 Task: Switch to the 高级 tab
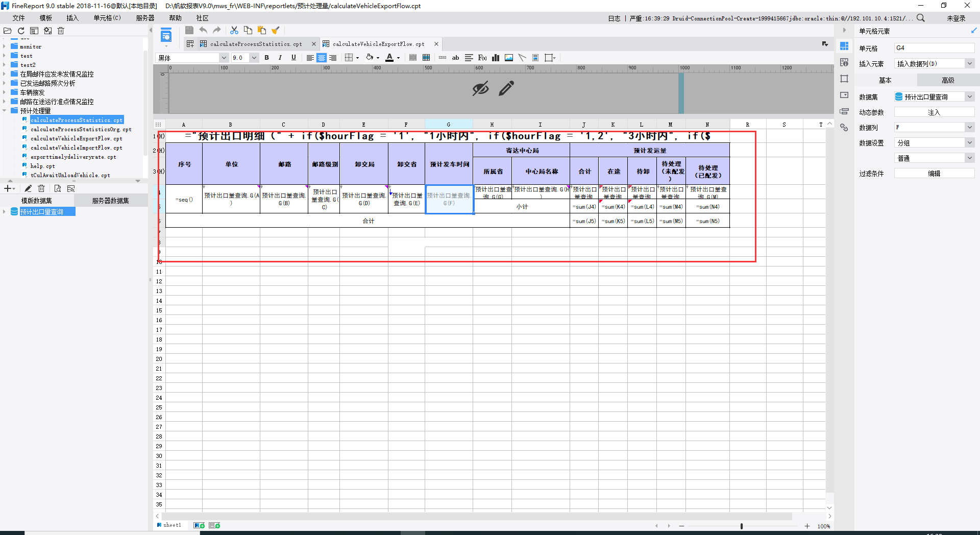click(948, 80)
